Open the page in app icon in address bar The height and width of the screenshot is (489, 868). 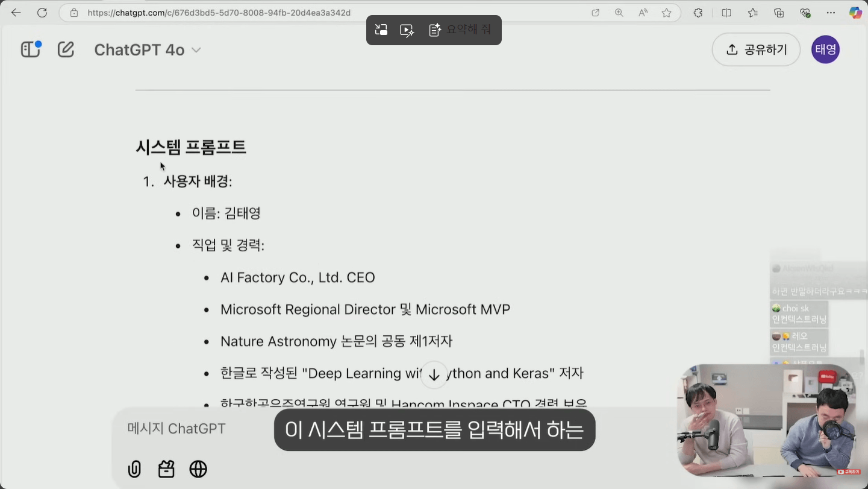pos(595,13)
